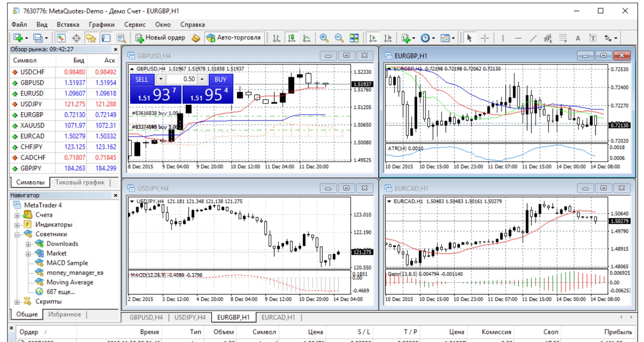This screenshot has height=342, width=644.
Task: Select the Trendline drawing tool
Action: 533,38
